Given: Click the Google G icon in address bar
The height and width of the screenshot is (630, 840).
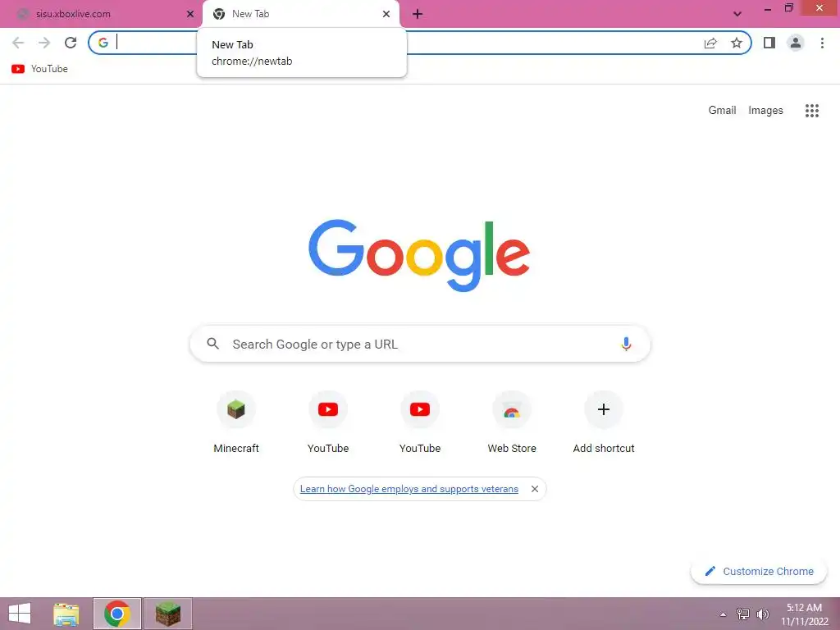Looking at the screenshot, I should click(103, 43).
